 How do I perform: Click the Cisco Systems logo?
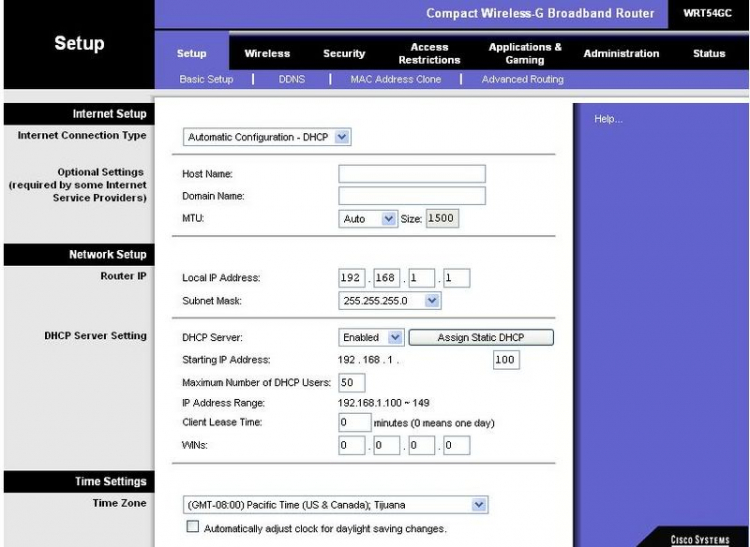700,540
